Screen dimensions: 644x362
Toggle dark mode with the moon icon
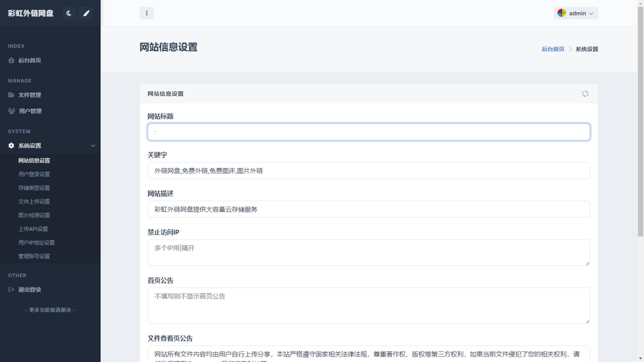click(69, 13)
